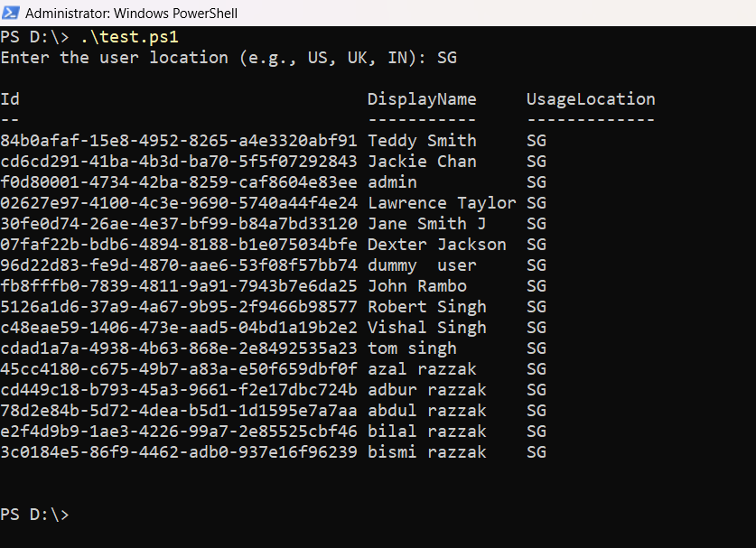Click the bismi razzak display name
The image size is (756, 548).
(x=426, y=452)
